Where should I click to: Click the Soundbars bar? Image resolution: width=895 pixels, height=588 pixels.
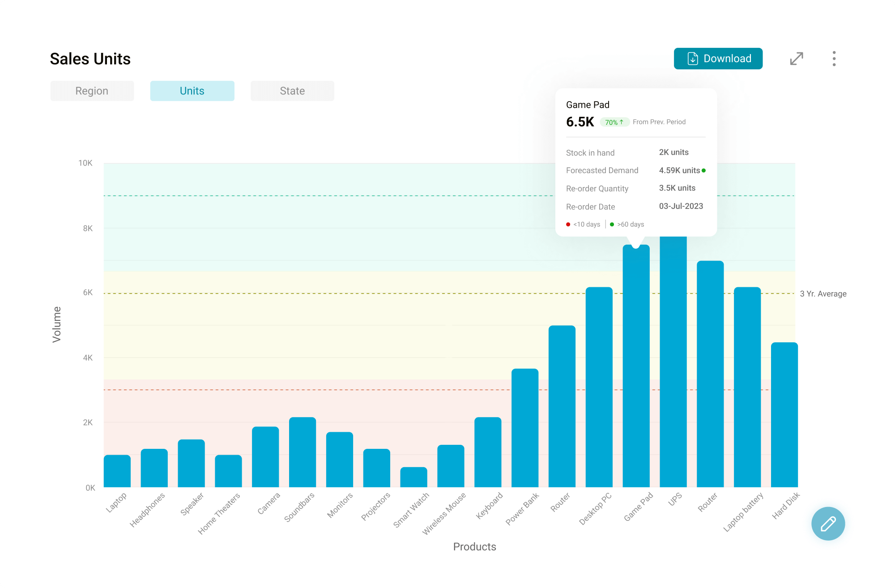[303, 452]
